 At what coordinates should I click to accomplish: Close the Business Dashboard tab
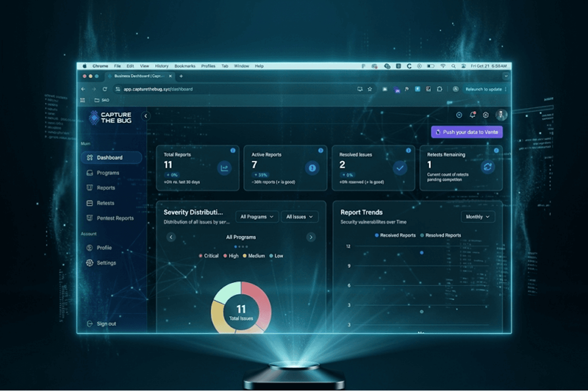pyautogui.click(x=170, y=76)
